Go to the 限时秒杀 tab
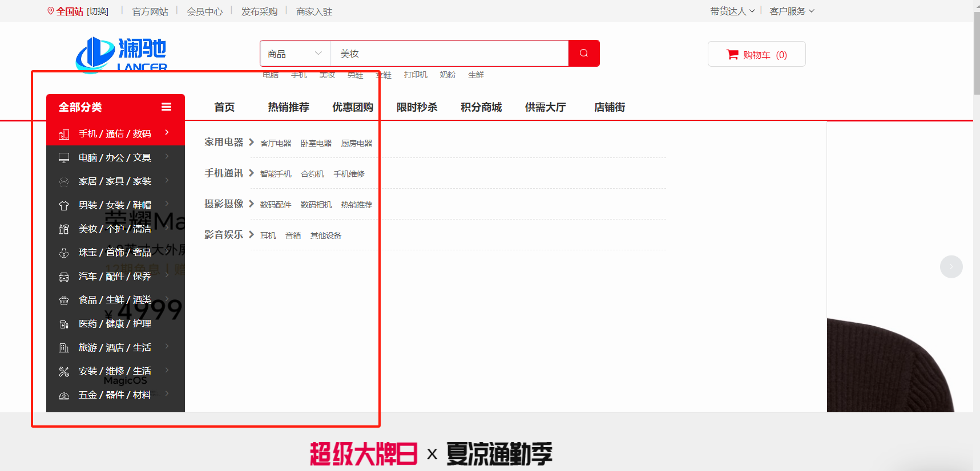The image size is (980, 471). (417, 107)
